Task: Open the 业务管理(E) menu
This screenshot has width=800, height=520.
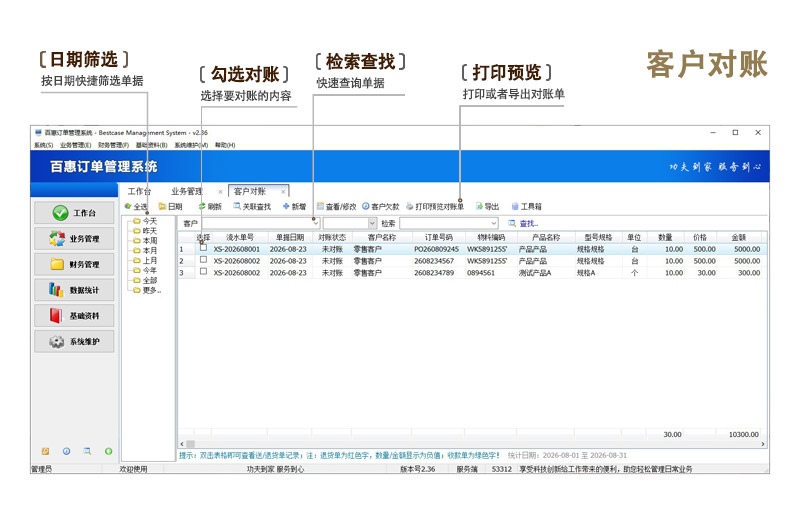Action: [x=76, y=145]
